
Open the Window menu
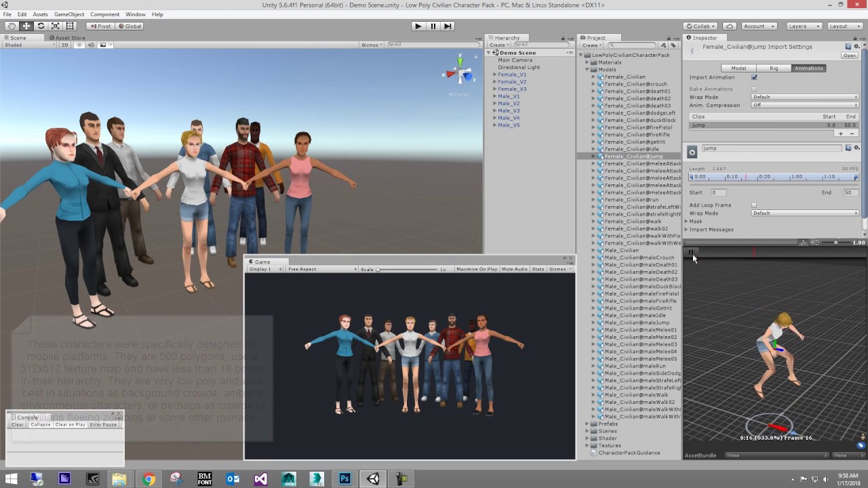135,14
